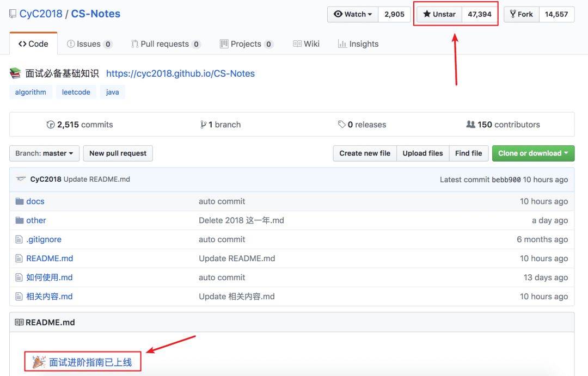The image size is (588, 376).
Task: Click the CyC2018 avatar in the commit bar
Action: tap(21, 179)
